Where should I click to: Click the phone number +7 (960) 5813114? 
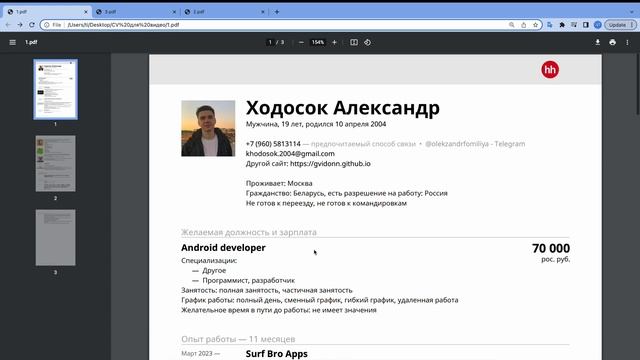click(x=273, y=144)
